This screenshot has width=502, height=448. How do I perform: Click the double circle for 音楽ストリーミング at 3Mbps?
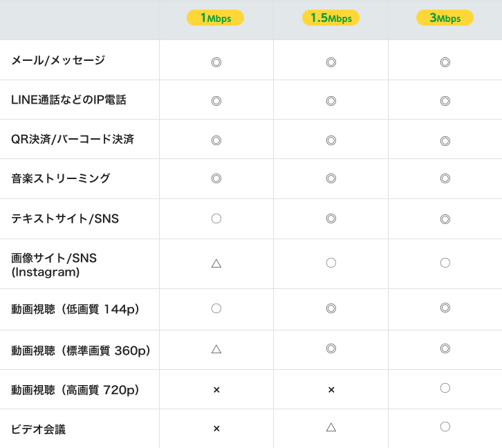445,178
